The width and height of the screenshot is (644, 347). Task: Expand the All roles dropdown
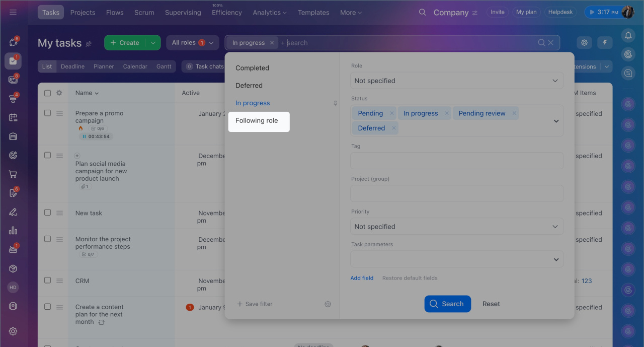coord(192,43)
